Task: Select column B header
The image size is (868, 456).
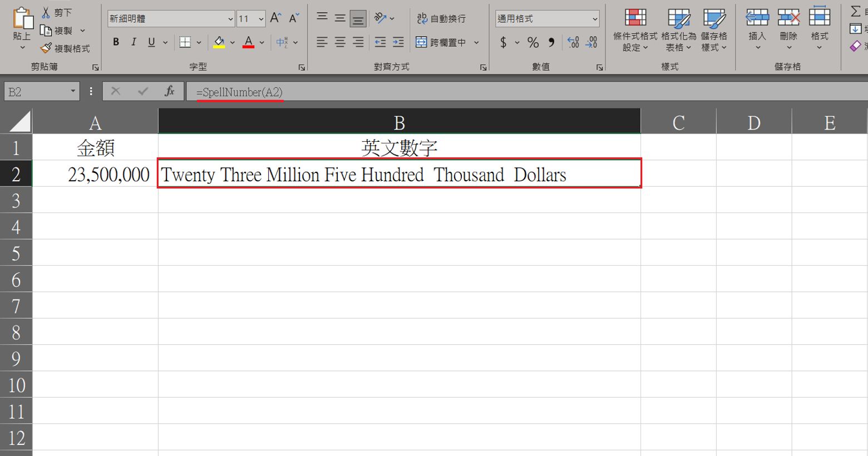Action: pos(399,122)
